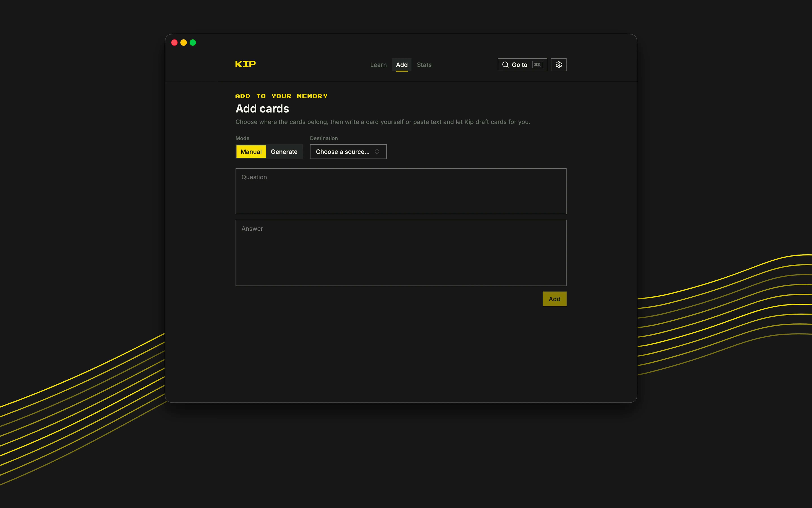812x508 pixels.
Task: Maximize the window with the green button
Action: 193,42
